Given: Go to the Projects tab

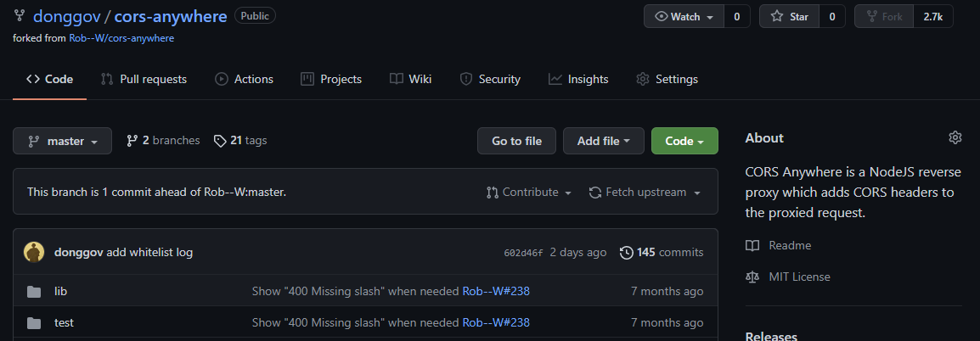Looking at the screenshot, I should pyautogui.click(x=331, y=80).
